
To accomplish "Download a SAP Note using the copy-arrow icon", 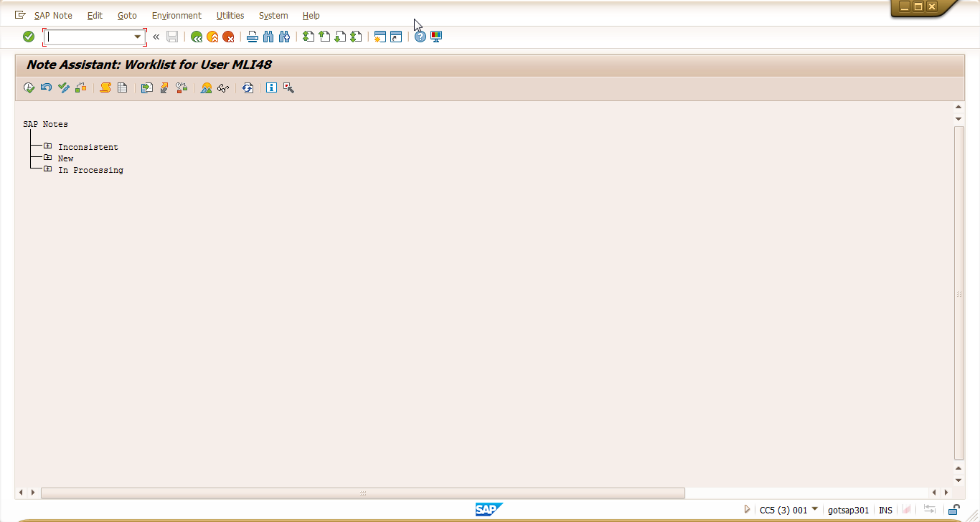I will click(146, 87).
